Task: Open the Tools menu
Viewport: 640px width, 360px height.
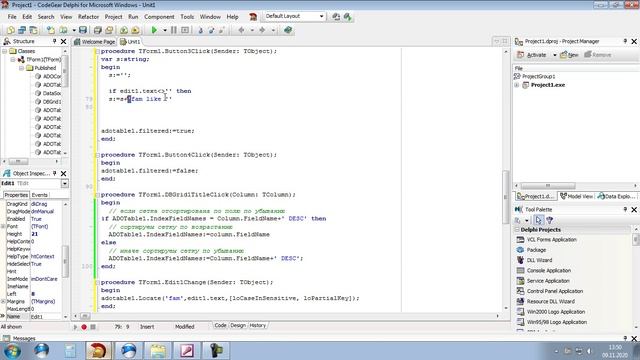Action: [x=187, y=17]
